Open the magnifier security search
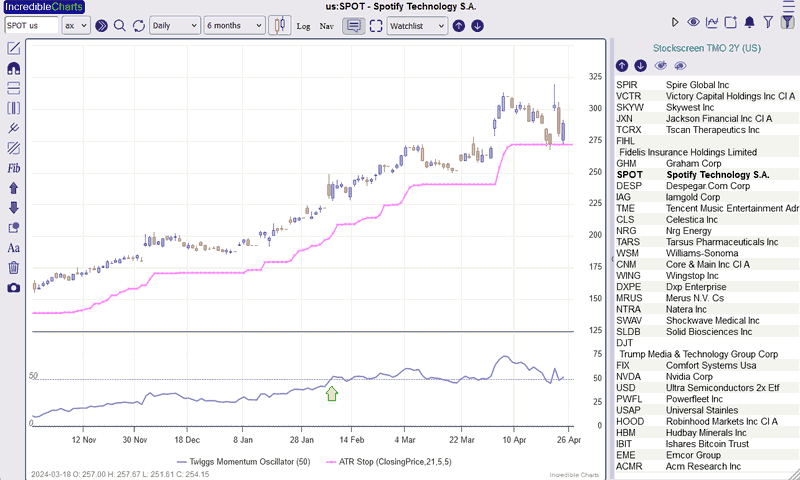Viewport: 800px width, 480px height. 120,26
